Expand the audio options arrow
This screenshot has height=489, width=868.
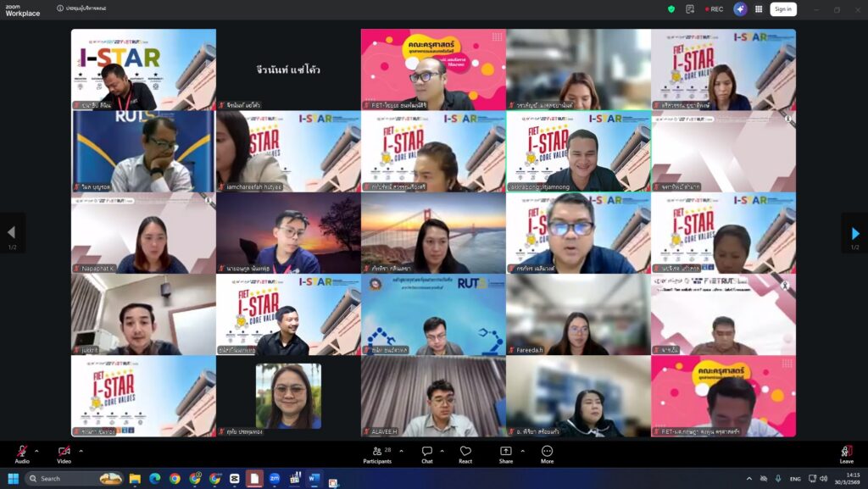36,451
